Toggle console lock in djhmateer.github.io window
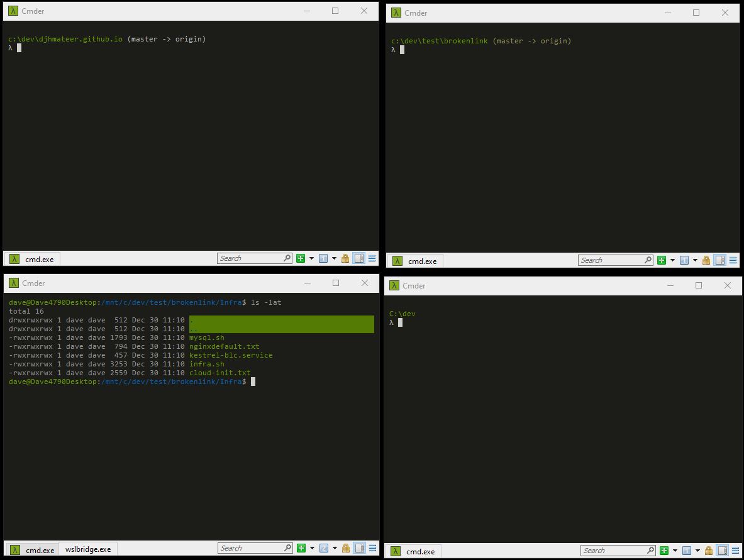The height and width of the screenshot is (560, 744). (345, 258)
